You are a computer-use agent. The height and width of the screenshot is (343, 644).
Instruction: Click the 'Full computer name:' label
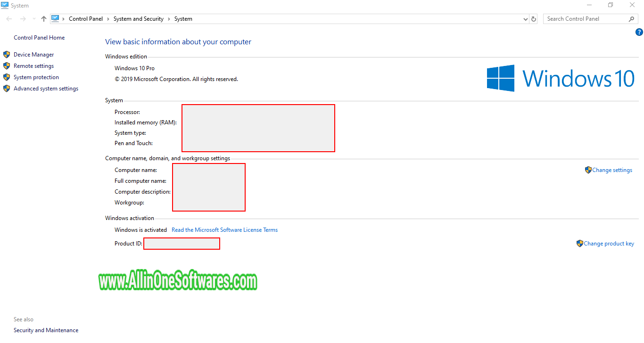(x=140, y=181)
